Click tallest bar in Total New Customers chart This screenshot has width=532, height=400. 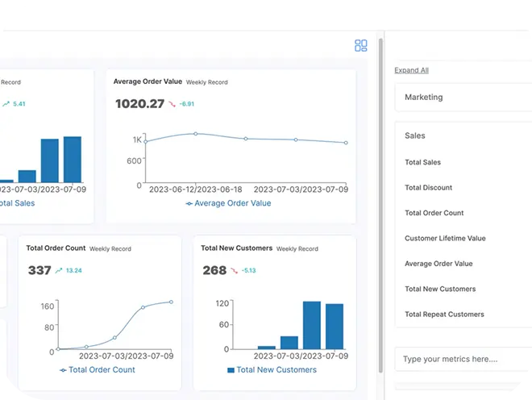312,325
